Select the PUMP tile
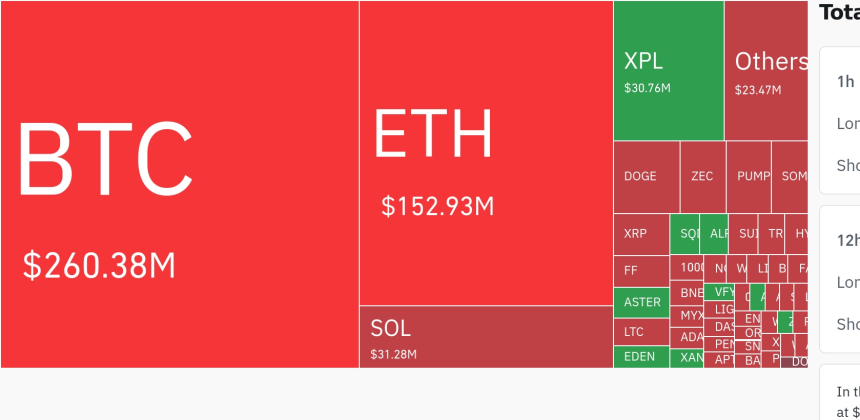860x420 pixels. coord(749,176)
